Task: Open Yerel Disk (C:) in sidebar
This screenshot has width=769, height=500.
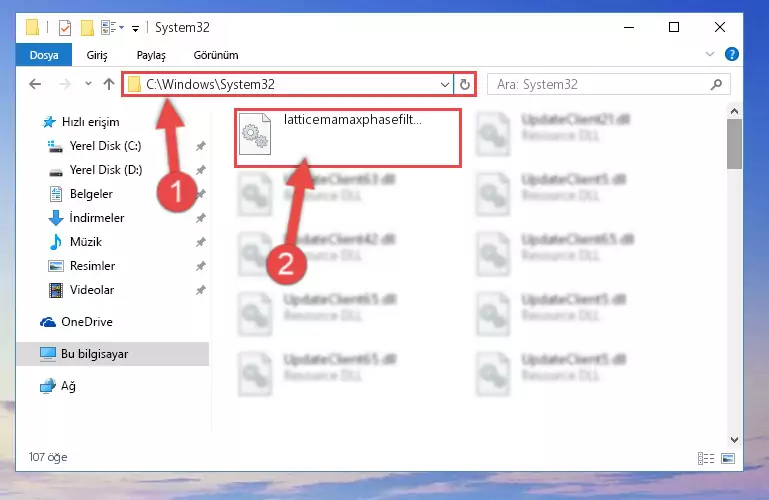Action: 105,146
